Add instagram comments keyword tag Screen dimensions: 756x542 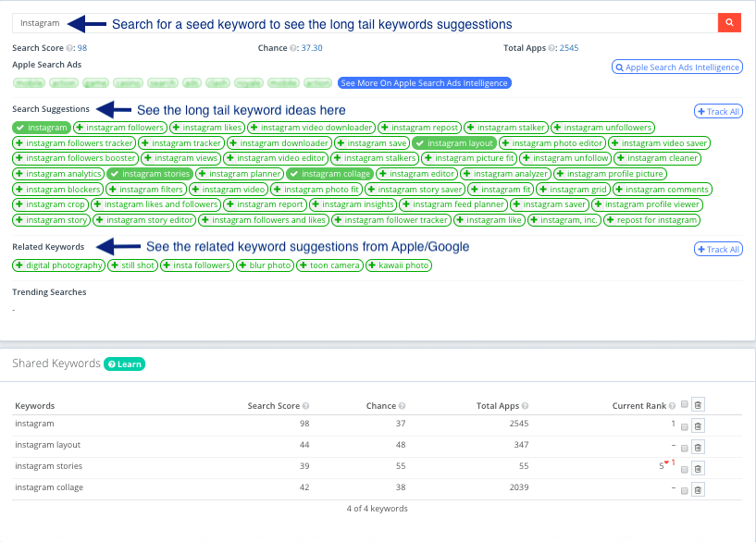(662, 190)
